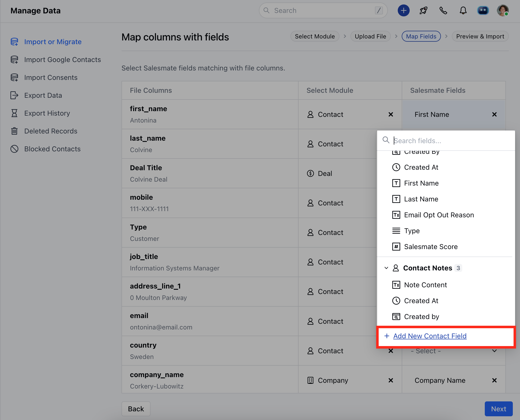Click the Export Data arrow icon
Viewport: 520px width, 420px height.
click(14, 95)
